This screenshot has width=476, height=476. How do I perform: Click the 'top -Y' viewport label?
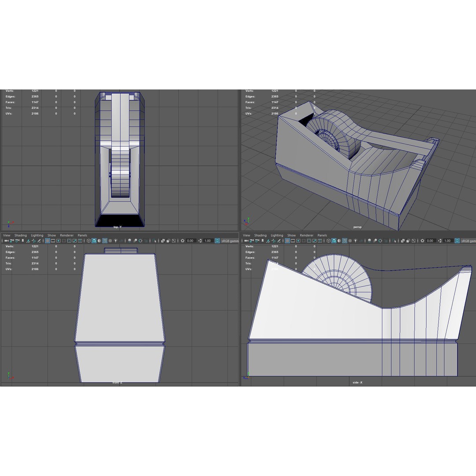[118, 227]
